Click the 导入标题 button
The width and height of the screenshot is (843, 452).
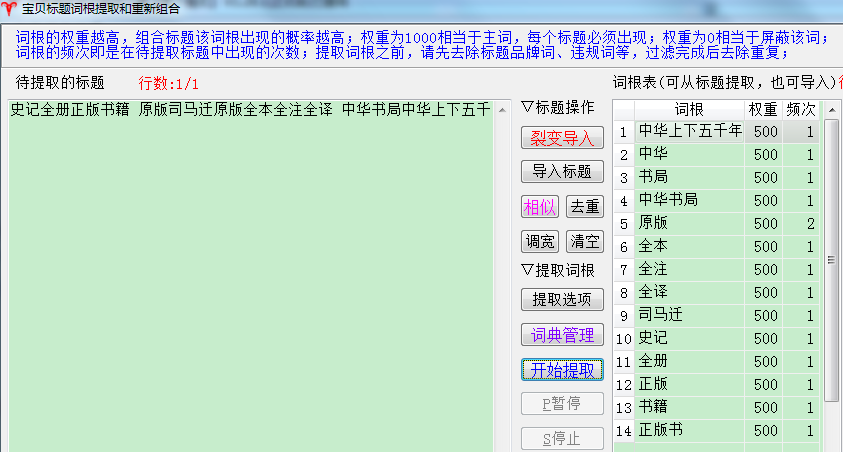click(561, 172)
